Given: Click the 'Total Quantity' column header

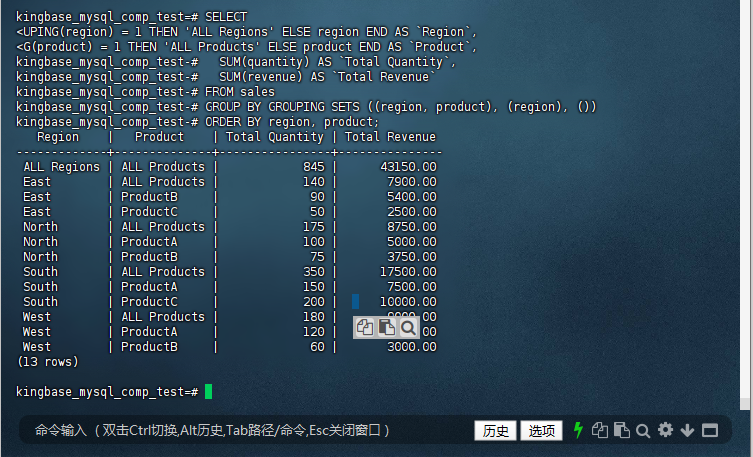Looking at the screenshot, I should [x=275, y=137].
